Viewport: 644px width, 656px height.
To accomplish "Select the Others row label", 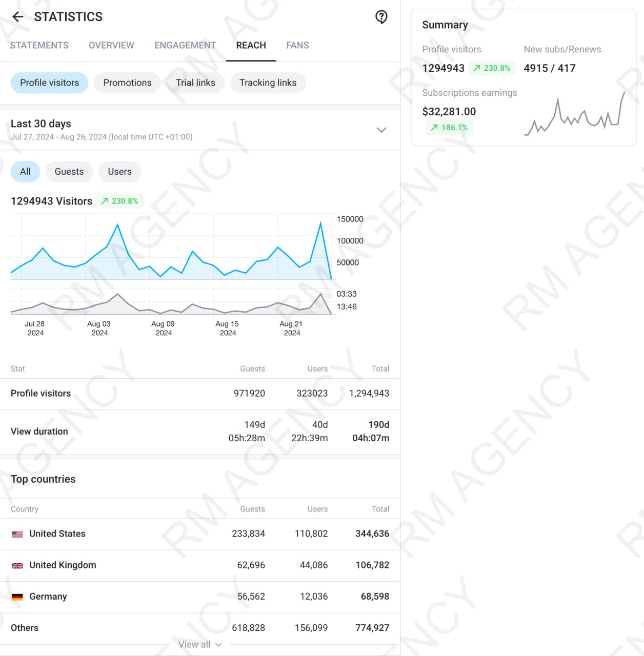I will pos(25,628).
